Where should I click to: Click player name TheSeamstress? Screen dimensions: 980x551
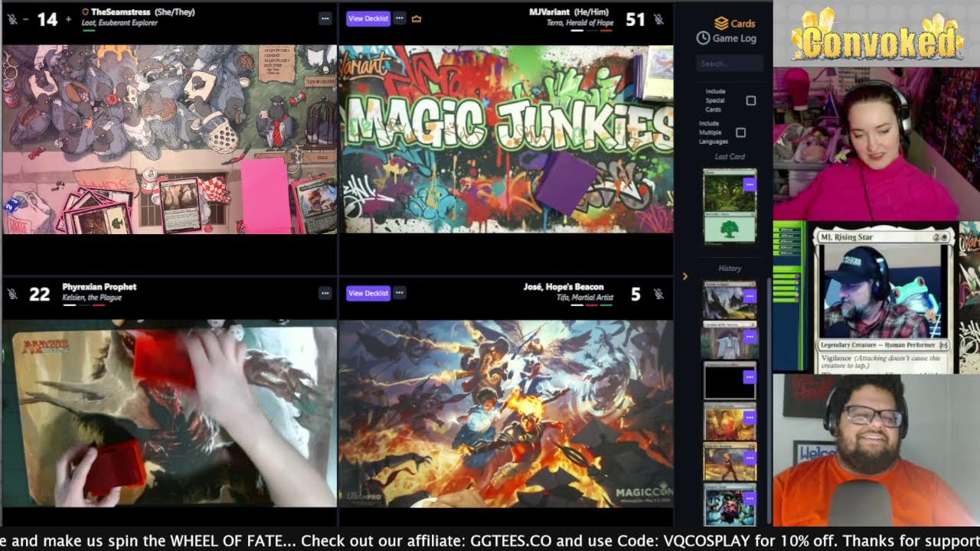click(120, 12)
